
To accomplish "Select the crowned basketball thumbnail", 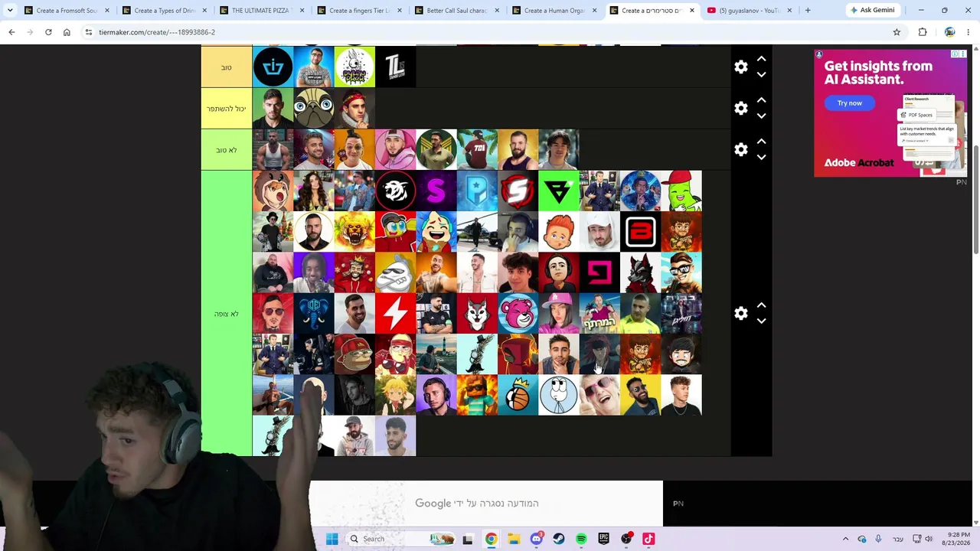I will [518, 395].
